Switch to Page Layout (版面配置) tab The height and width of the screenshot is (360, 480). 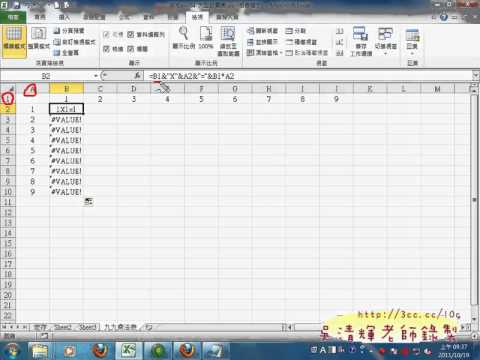(x=94, y=17)
